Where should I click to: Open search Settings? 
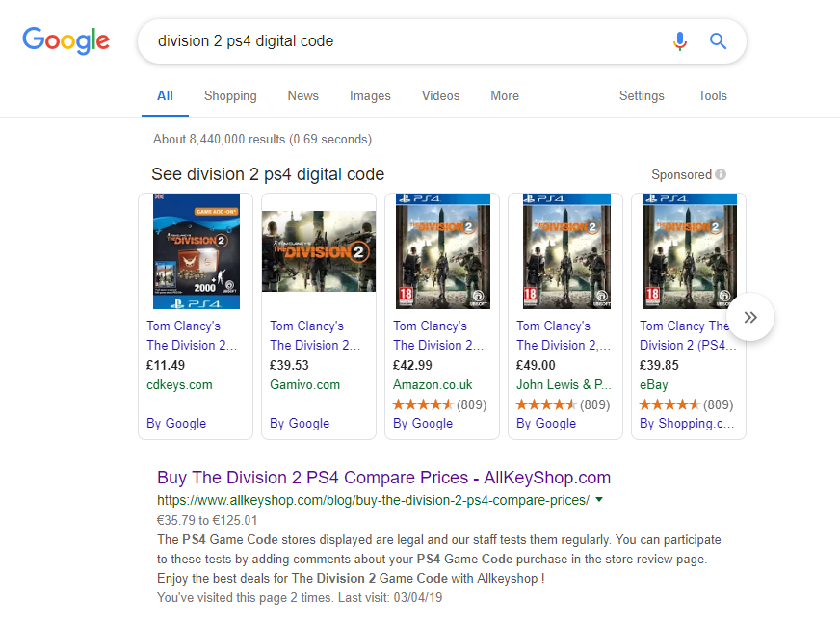[x=642, y=96]
